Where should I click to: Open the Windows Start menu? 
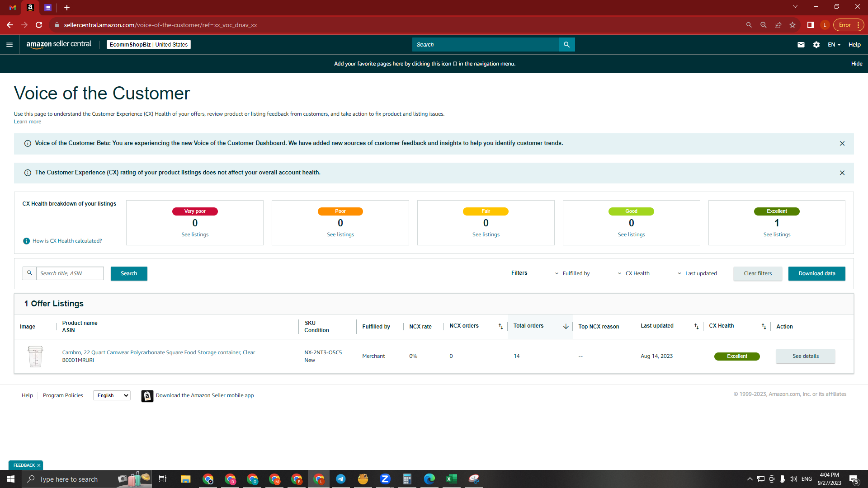coord(11,479)
